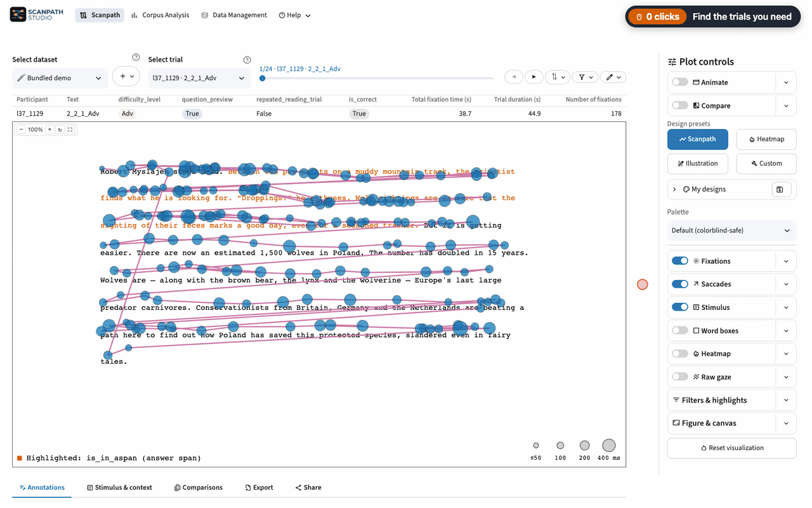Screen dimensions: 812x508
Task: Save current design with the disk icon
Action: 780,189
